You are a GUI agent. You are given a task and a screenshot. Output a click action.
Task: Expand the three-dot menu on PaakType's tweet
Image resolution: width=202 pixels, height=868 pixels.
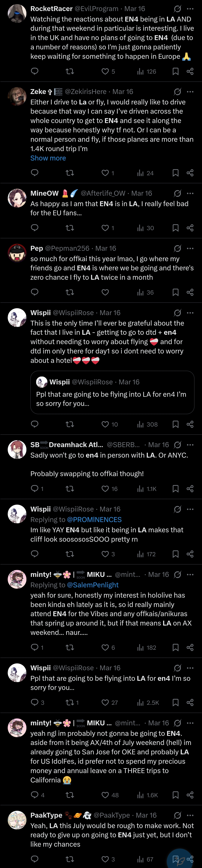tap(190, 815)
